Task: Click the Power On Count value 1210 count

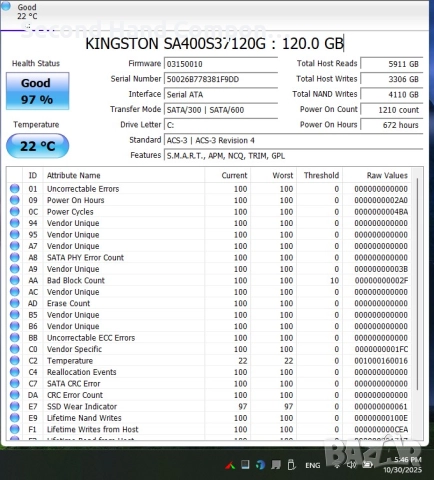Action: [x=392, y=110]
